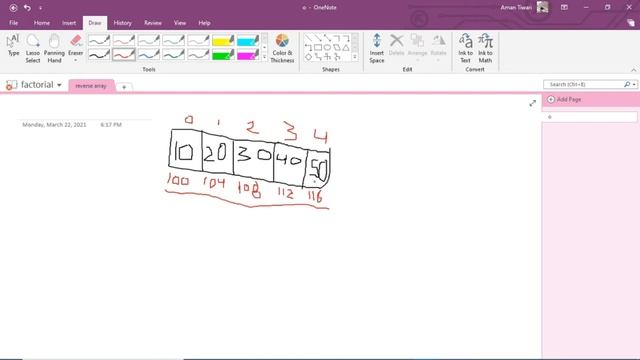Open the search scope dropdown arrow

click(x=634, y=84)
